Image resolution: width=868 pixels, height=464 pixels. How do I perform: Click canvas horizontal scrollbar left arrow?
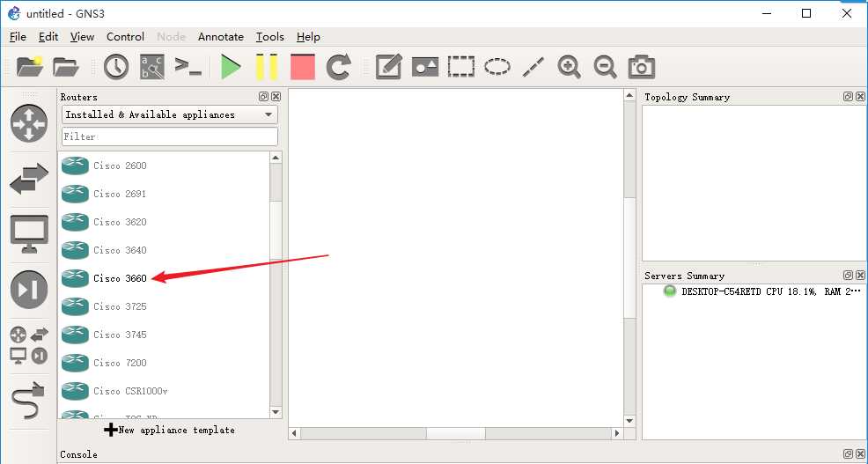click(295, 433)
